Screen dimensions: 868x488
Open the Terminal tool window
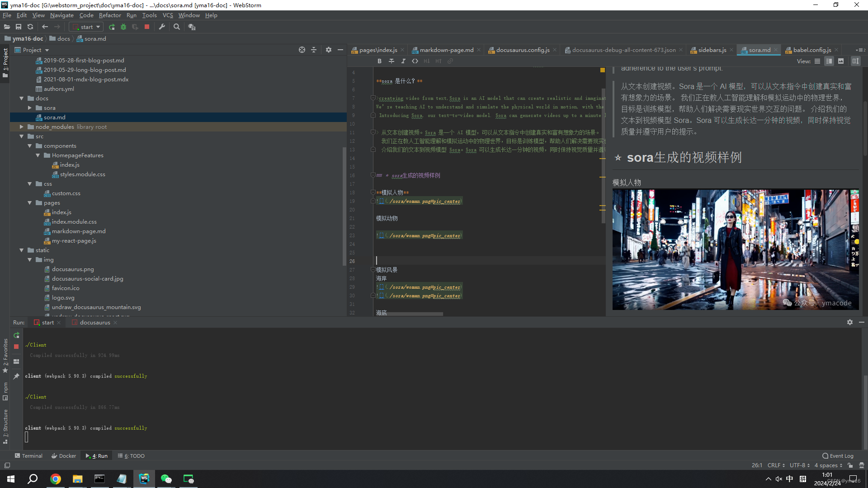coord(28,456)
